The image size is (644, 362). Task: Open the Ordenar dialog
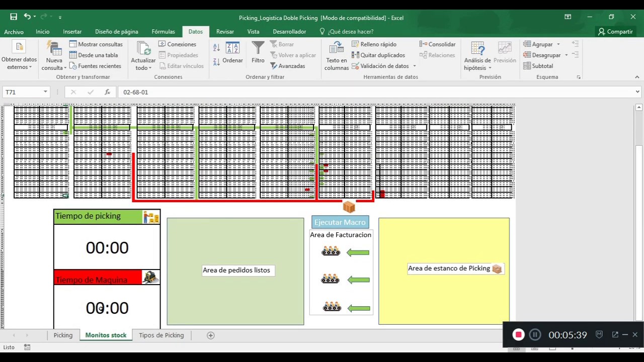[232, 52]
